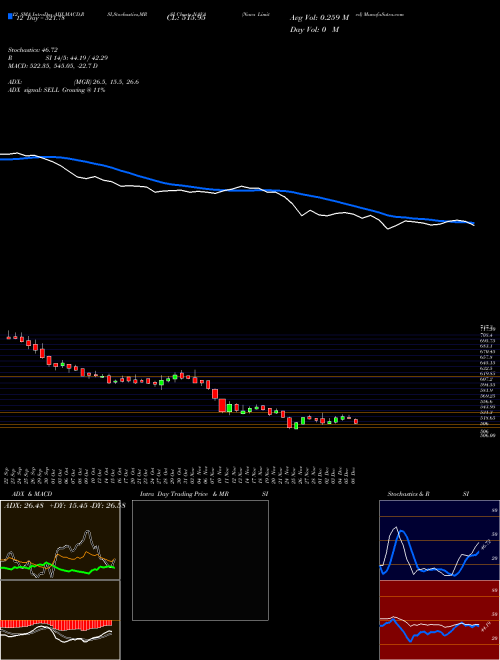This screenshot has height=660, width=500.
Task: Click the 'Day Vol: 0 M' text
Action: coord(314,30)
